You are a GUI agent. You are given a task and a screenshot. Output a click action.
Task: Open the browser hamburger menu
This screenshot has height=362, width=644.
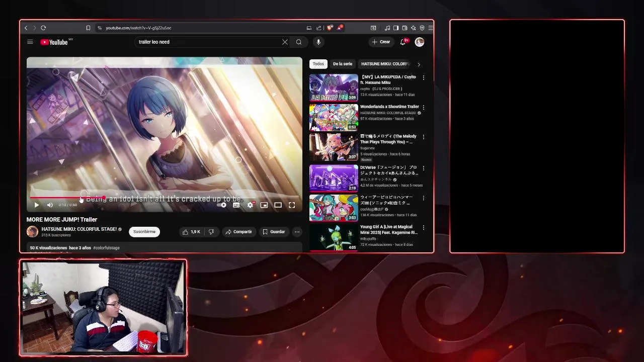coord(430,28)
